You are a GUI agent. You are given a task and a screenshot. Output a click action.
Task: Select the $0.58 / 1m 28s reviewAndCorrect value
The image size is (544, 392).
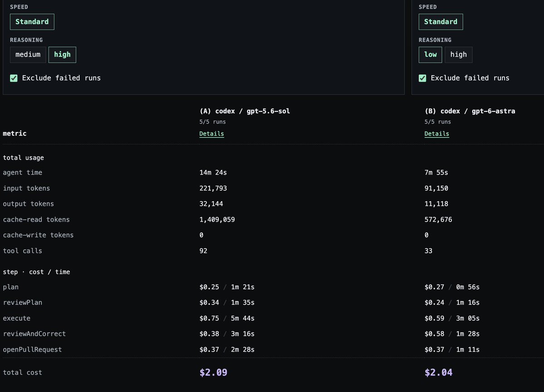tap(452, 334)
